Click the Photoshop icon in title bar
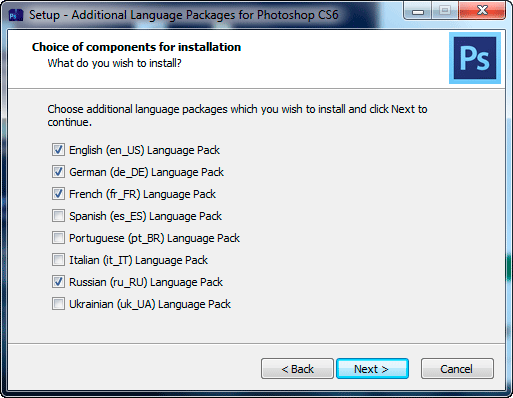The width and height of the screenshot is (513, 398). (16, 15)
